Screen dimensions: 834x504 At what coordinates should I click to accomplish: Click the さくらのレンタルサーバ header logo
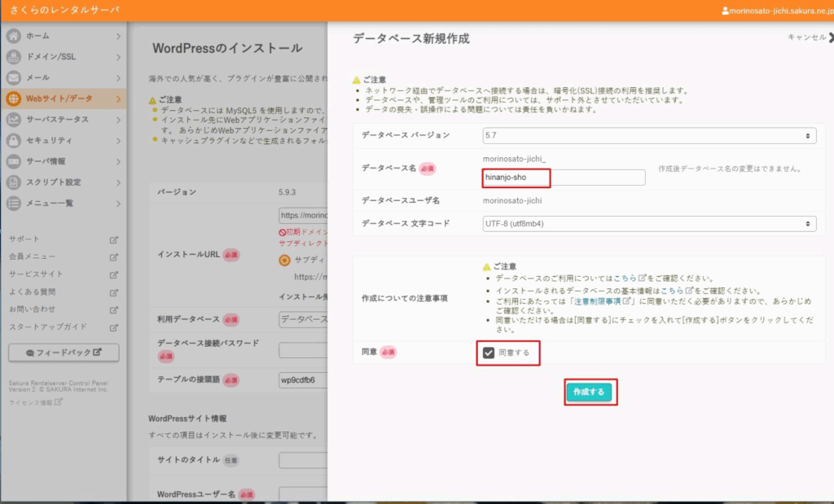coord(64,10)
